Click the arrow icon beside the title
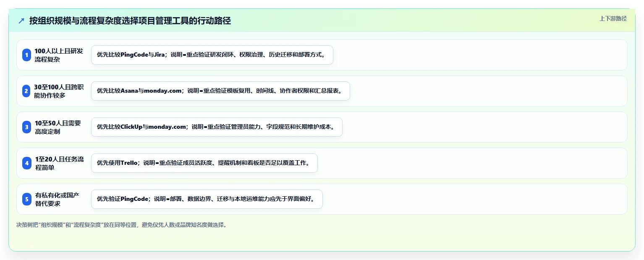This screenshot has height=260, width=644. (21, 21)
